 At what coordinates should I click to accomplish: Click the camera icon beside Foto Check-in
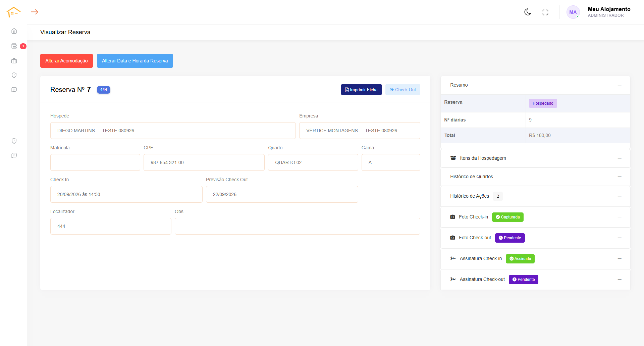click(x=452, y=217)
